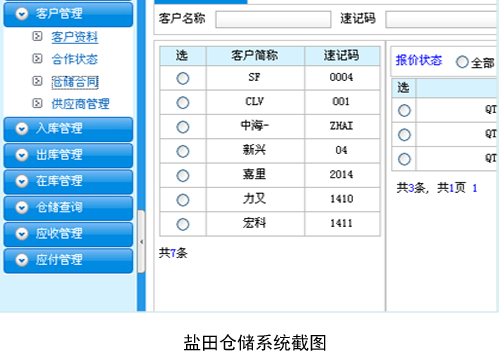This screenshot has height=360, width=499.
Task: Click the 宏科 customer name cell
Action: (x=255, y=224)
